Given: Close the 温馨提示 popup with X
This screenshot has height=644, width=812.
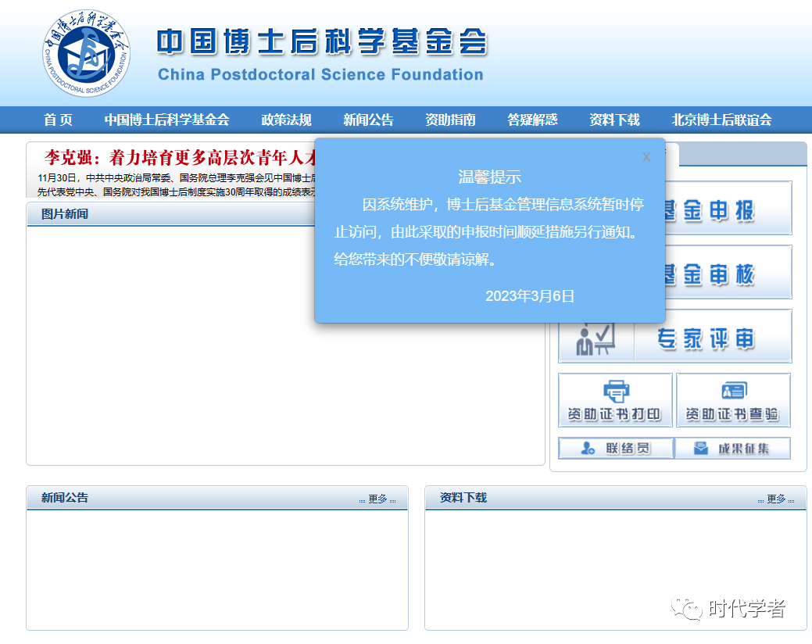Looking at the screenshot, I should pyautogui.click(x=646, y=157).
